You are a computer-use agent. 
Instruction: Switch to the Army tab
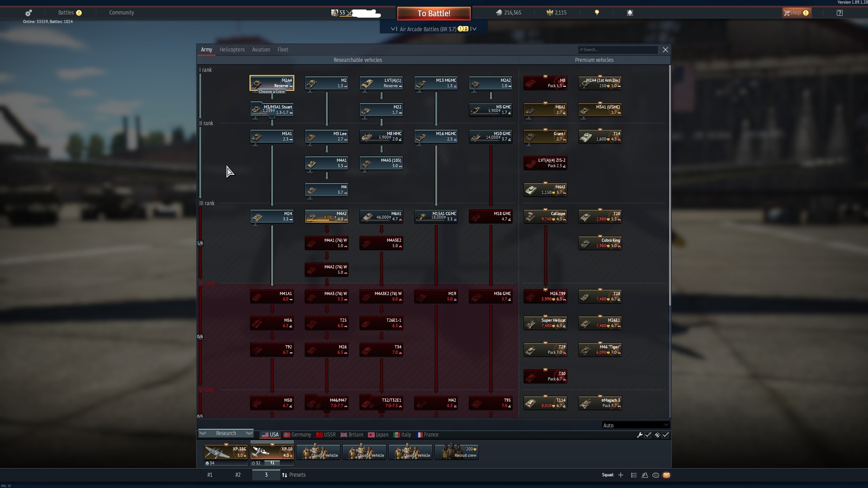pos(207,50)
